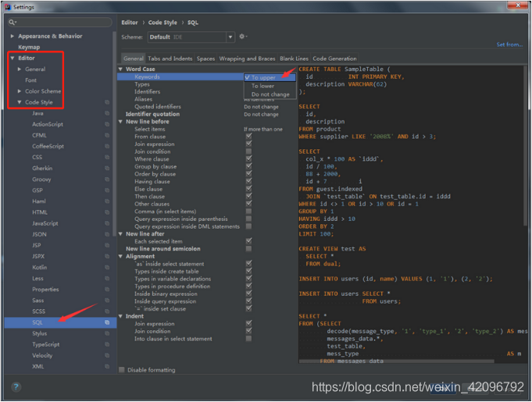
Task: Collapse the Word Case section
Action: [120, 69]
